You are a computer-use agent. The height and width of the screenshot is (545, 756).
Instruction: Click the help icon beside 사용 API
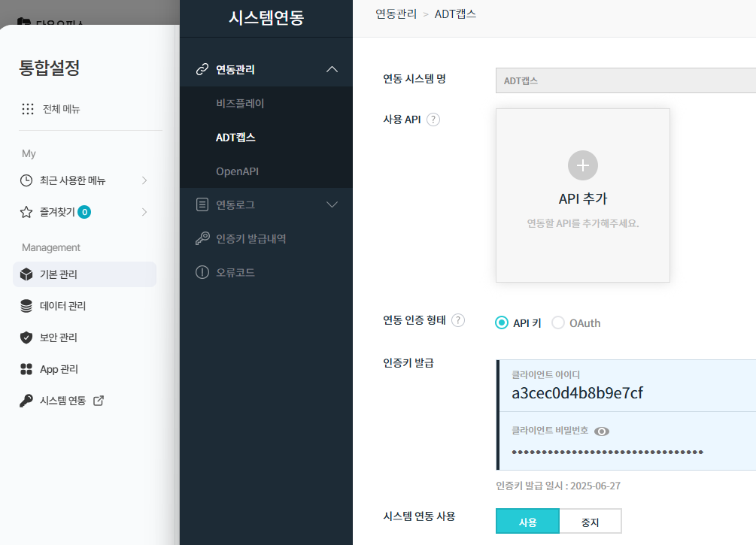pyautogui.click(x=433, y=120)
